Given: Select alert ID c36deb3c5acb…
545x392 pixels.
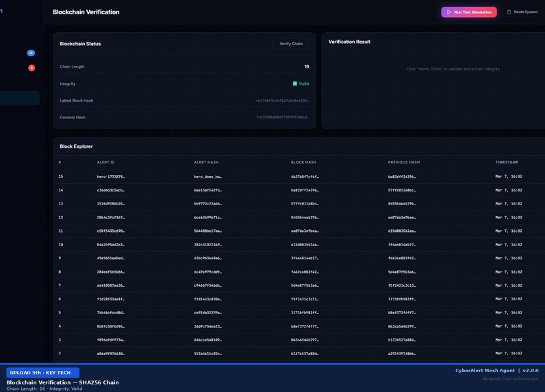Looking at the screenshot, I should [x=110, y=190].
